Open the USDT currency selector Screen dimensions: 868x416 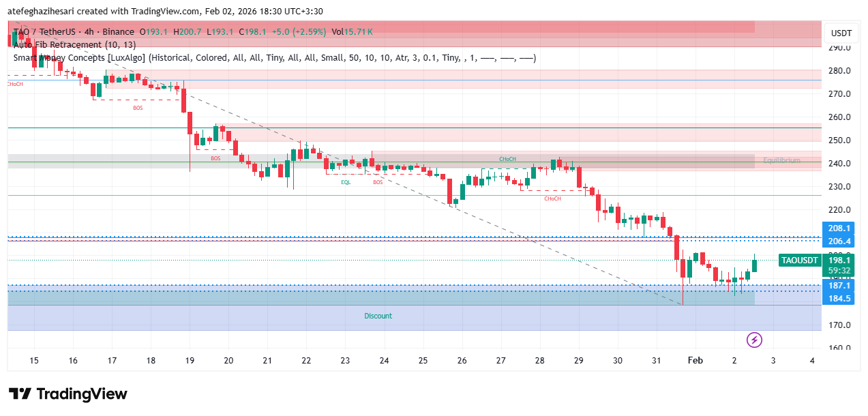point(841,33)
